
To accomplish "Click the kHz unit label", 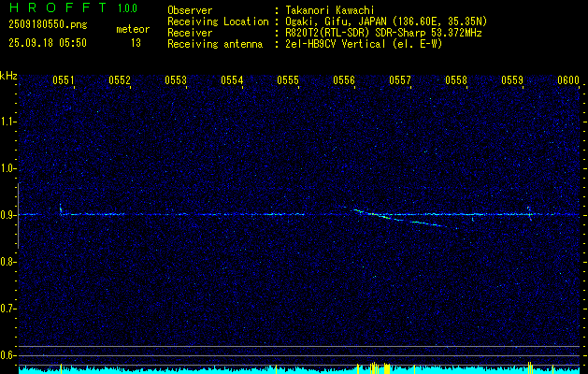I will click(8, 75).
